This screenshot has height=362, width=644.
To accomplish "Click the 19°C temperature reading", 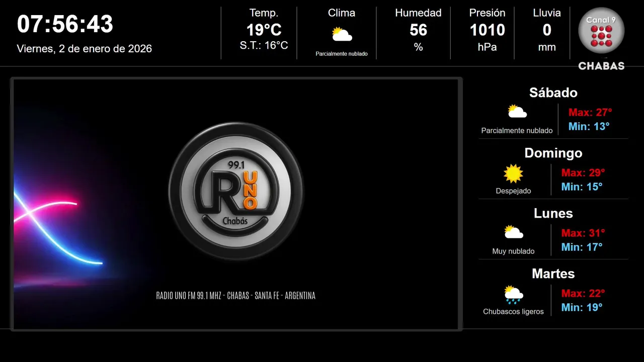I will (264, 30).
